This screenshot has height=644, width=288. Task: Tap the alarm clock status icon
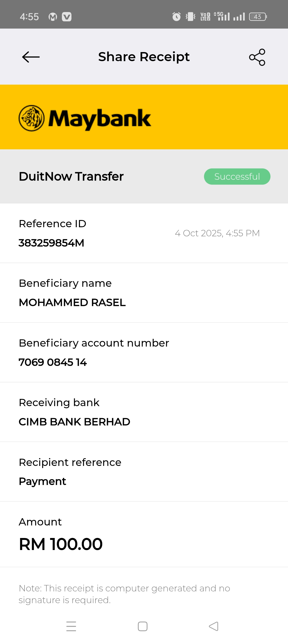pos(176,17)
